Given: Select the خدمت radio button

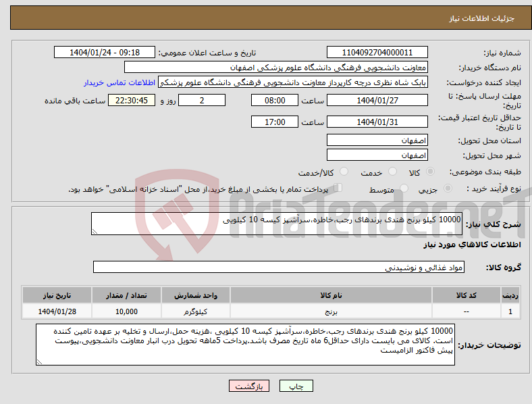Looking at the screenshot, I should pyautogui.click(x=392, y=172).
